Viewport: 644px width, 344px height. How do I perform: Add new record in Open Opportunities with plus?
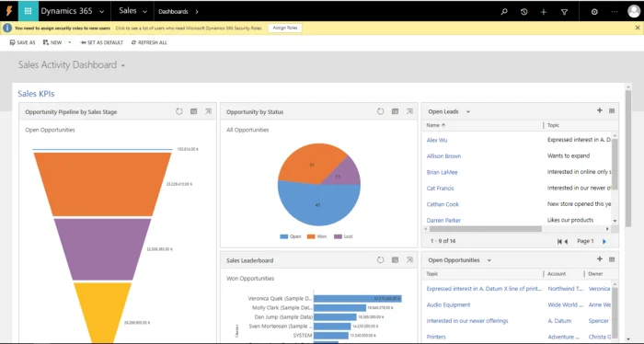[600, 259]
